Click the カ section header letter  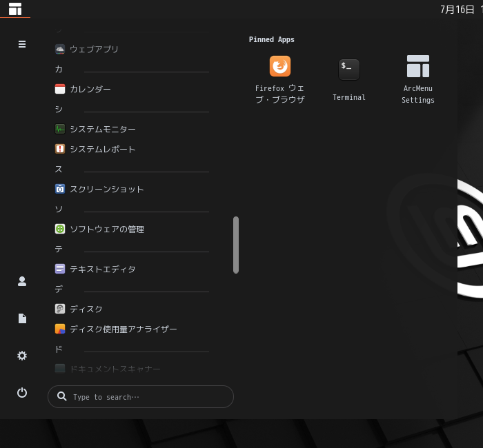[x=59, y=69]
